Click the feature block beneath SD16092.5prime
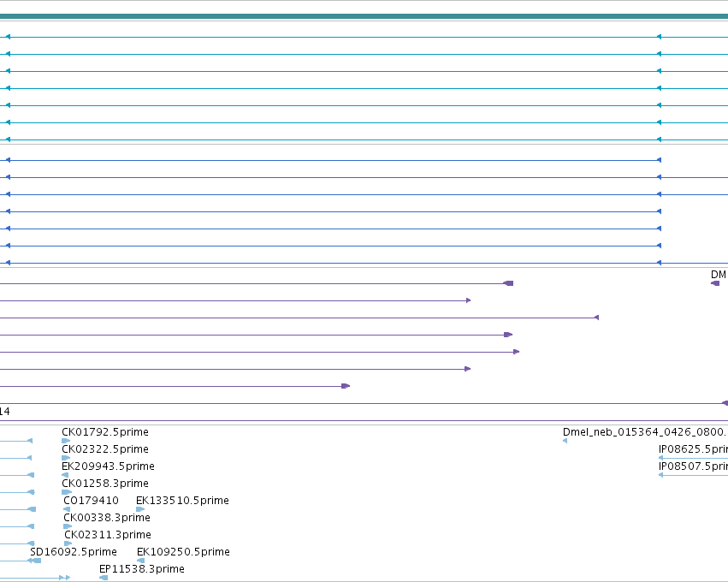 click(37, 561)
